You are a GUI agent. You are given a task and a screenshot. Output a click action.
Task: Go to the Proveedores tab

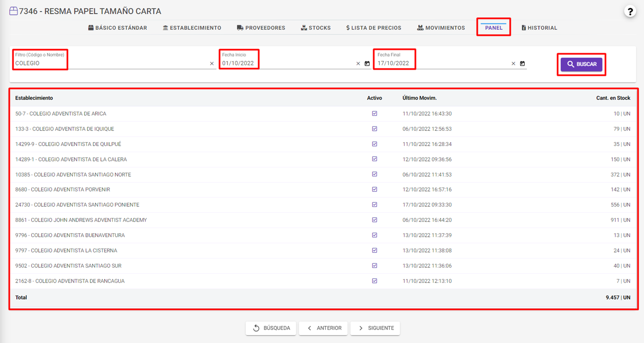261,28
